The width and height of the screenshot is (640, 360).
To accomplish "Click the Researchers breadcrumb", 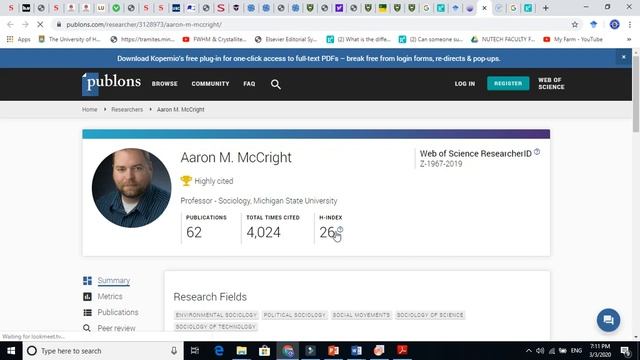I will click(x=127, y=109).
